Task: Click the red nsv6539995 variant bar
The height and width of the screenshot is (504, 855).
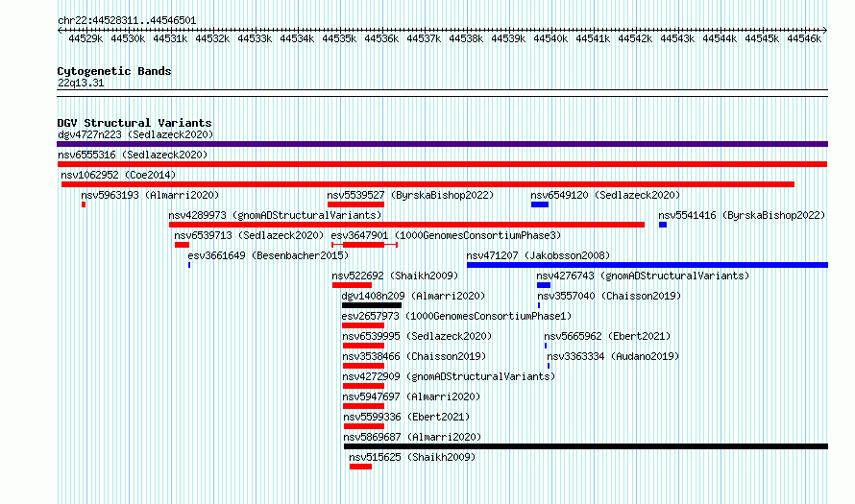Action: 364,346
